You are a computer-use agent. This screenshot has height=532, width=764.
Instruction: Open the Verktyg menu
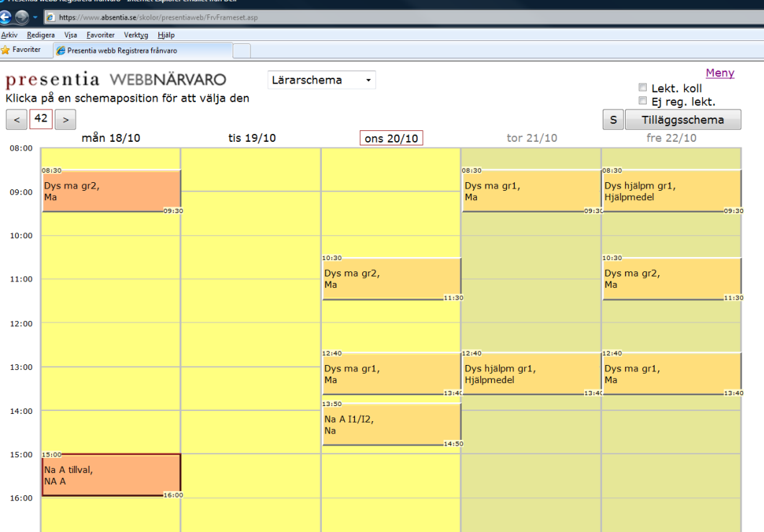coord(135,35)
